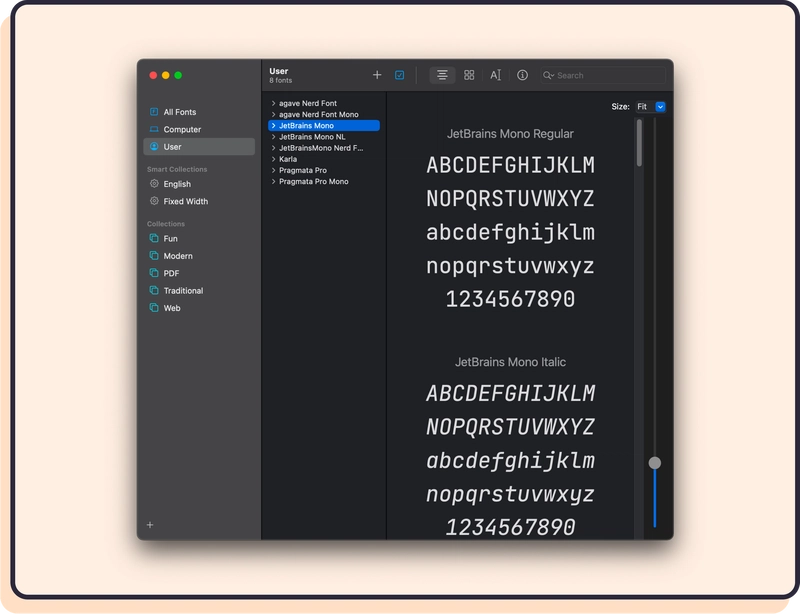Click the Web collection icon
The height and width of the screenshot is (614, 800).
[154, 307]
